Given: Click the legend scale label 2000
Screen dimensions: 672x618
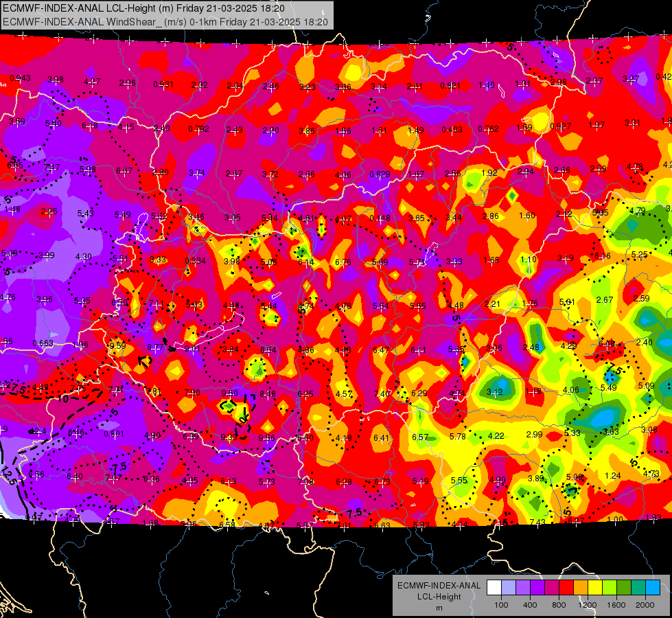Looking at the screenshot, I should [x=645, y=605].
